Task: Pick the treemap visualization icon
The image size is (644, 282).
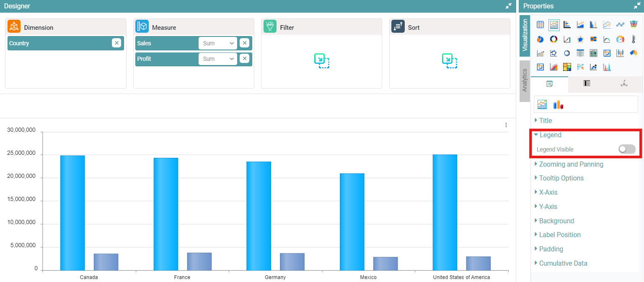Action: coord(567,67)
